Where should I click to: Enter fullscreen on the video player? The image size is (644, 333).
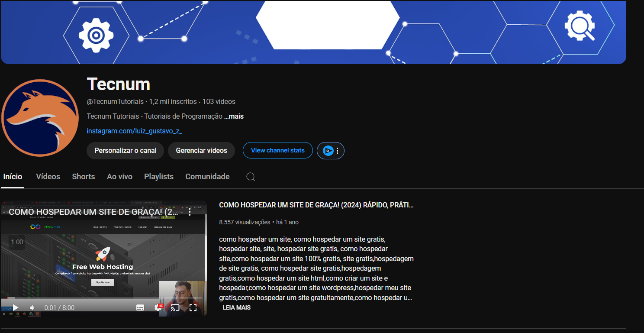(x=193, y=307)
